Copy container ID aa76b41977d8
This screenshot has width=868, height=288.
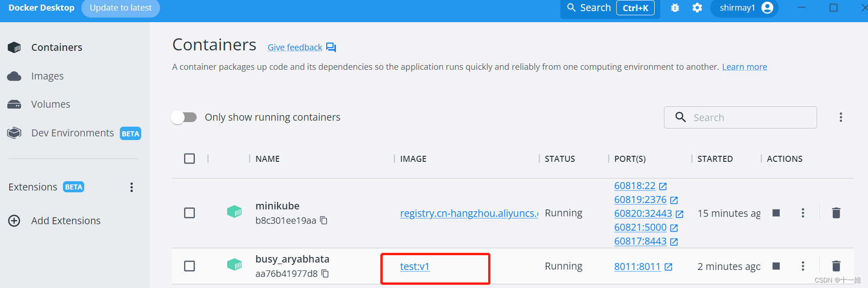(325, 274)
